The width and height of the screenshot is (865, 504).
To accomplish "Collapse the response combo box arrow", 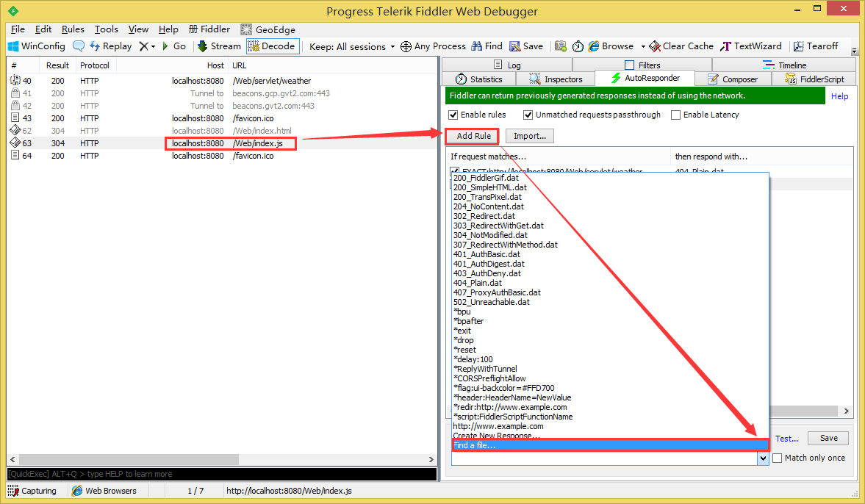I will 763,458.
